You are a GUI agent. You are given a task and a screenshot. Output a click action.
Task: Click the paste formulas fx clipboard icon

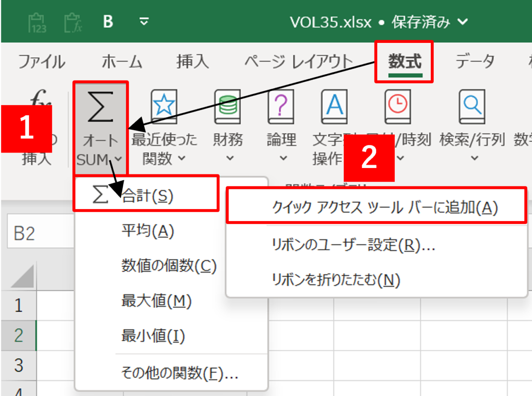tap(73, 22)
